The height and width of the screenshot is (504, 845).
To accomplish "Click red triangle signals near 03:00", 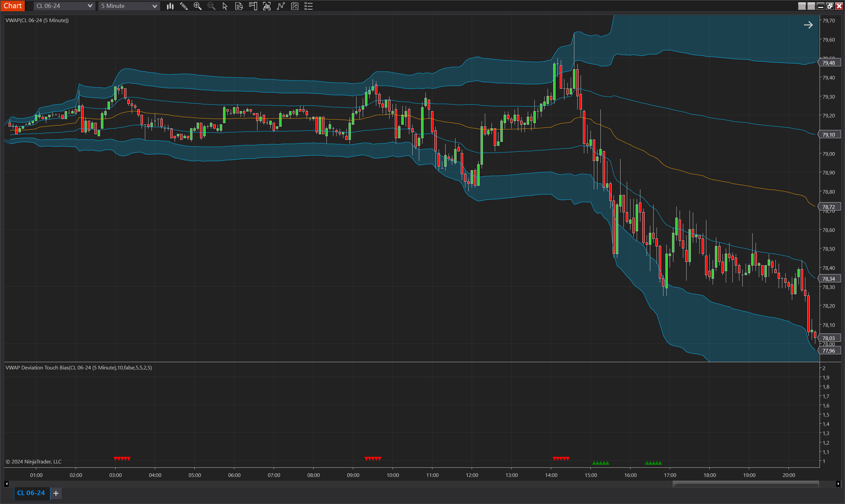I will 122,459.
